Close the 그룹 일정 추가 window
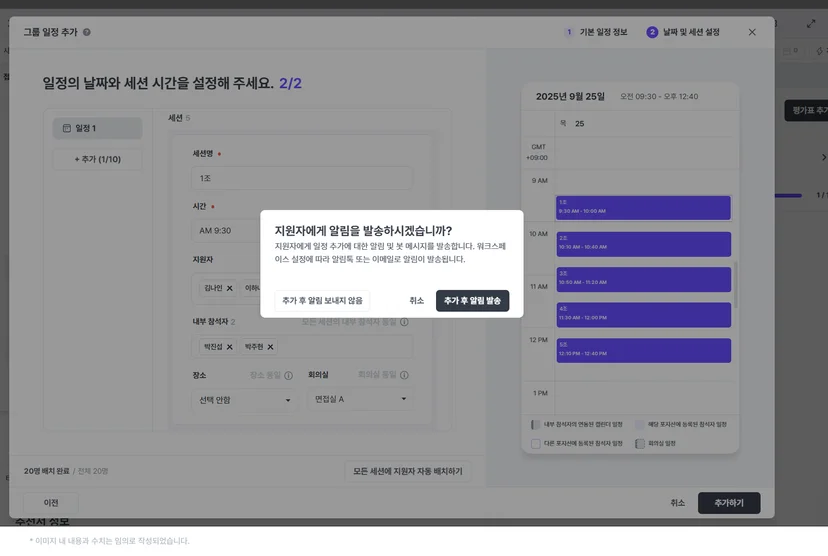 pos(752,32)
